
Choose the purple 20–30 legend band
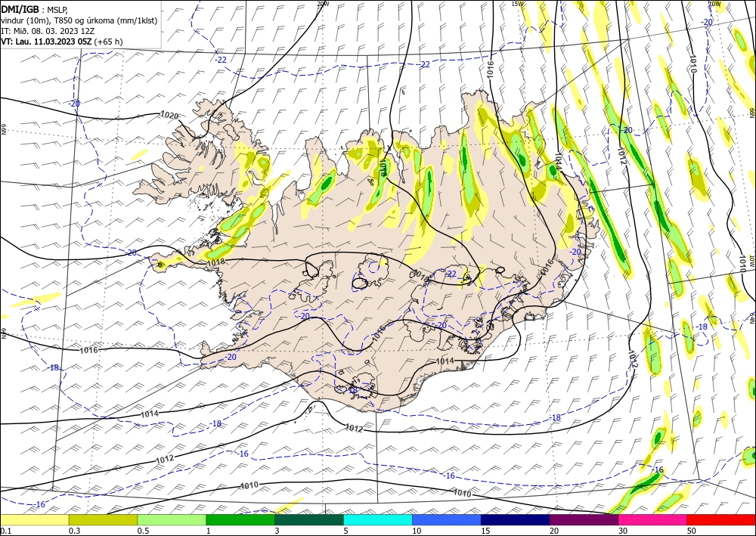pyautogui.click(x=584, y=519)
